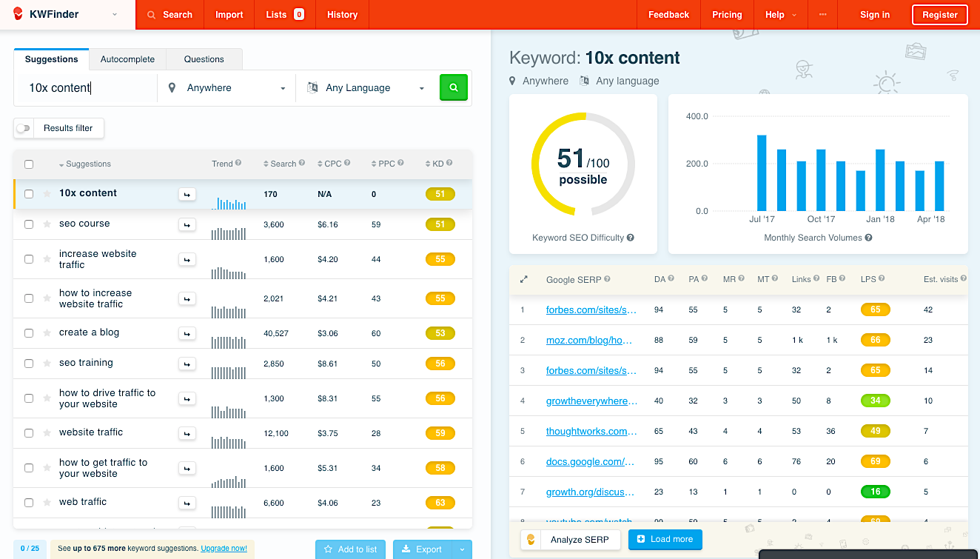
Task: Open the KWFinder app switcher dropdown
Action: click(114, 14)
